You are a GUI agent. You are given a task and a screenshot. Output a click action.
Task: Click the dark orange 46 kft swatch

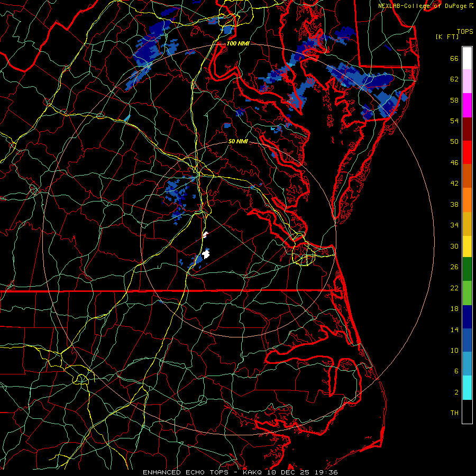pyautogui.click(x=467, y=176)
